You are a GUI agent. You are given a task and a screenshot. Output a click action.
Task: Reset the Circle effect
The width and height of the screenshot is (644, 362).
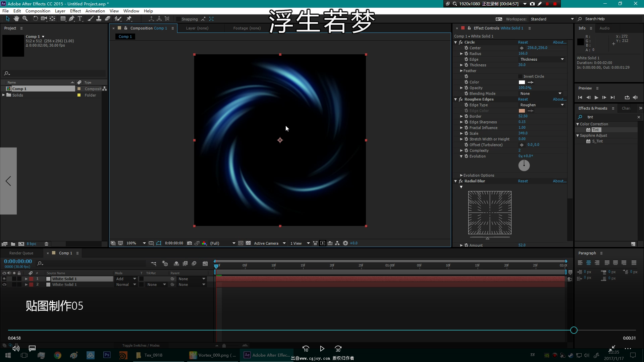click(x=523, y=42)
